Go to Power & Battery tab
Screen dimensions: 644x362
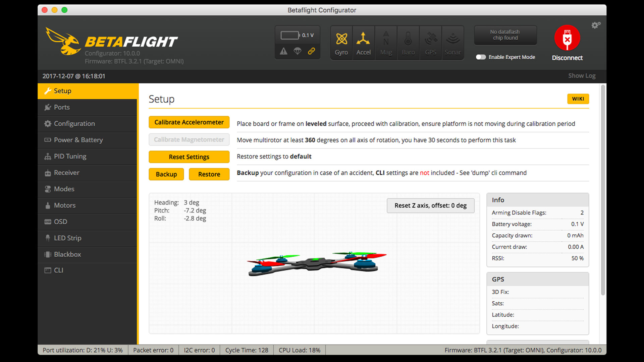click(x=87, y=140)
